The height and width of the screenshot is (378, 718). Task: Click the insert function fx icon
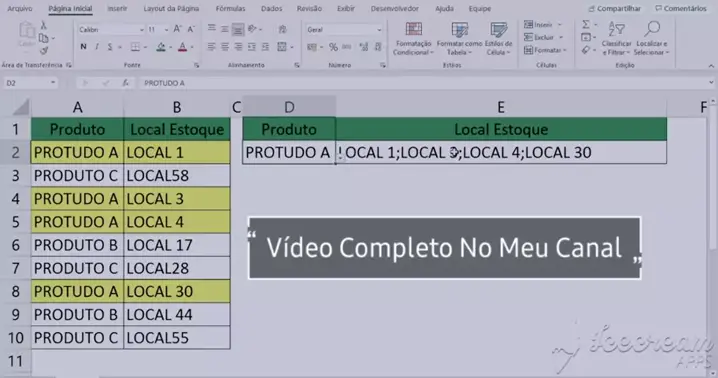[x=125, y=83]
